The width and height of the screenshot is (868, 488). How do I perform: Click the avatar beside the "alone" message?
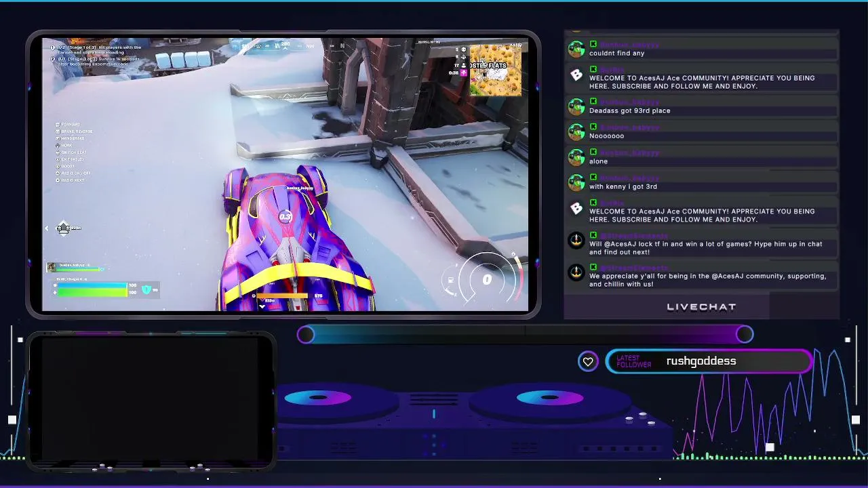576,158
